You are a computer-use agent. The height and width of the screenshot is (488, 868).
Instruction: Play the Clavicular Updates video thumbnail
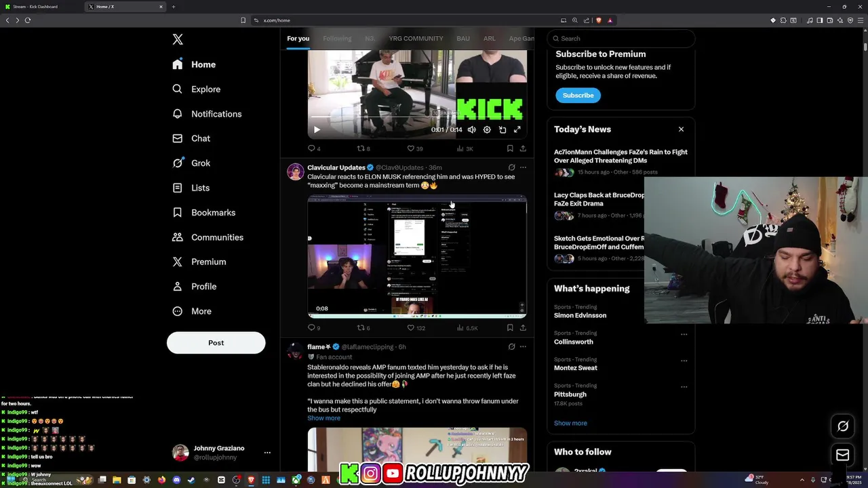[x=417, y=257]
